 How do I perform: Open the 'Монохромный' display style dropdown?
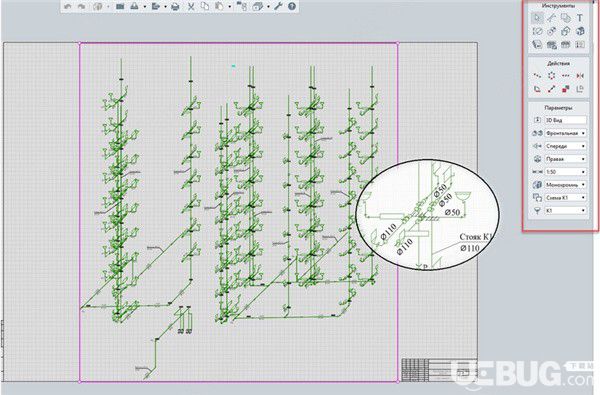[x=566, y=185]
